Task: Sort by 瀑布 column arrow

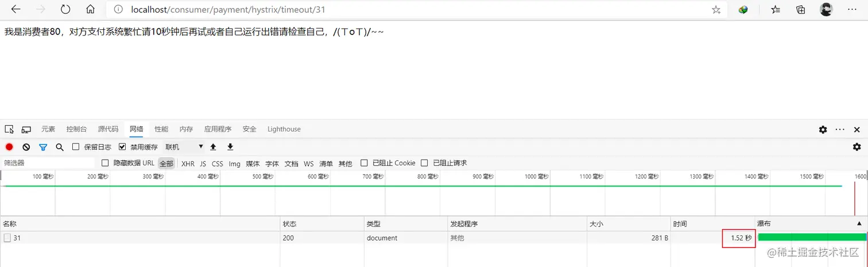Action: (859, 223)
